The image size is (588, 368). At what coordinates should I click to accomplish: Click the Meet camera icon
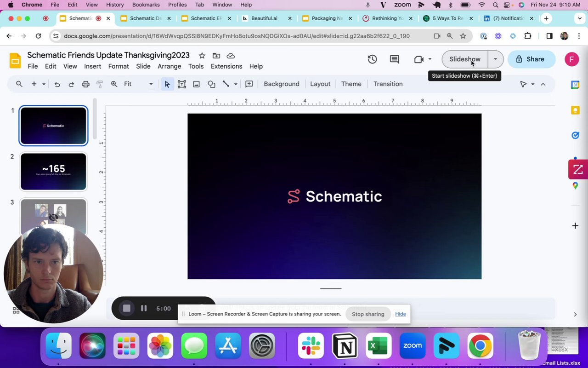click(418, 59)
